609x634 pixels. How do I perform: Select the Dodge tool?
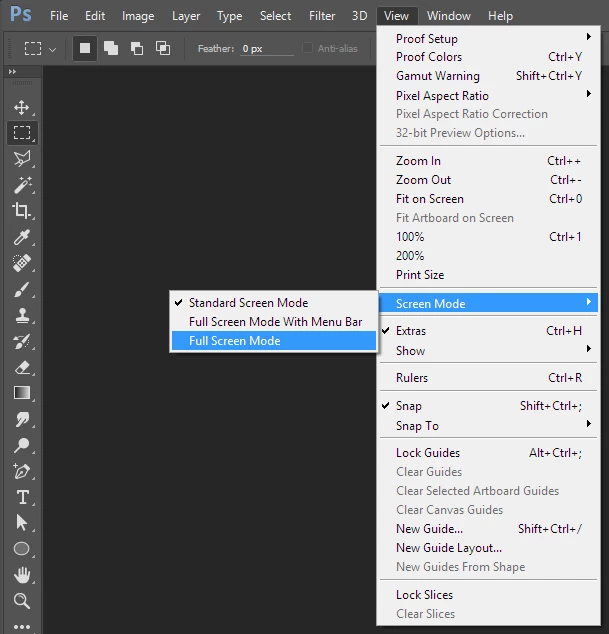pos(22,445)
